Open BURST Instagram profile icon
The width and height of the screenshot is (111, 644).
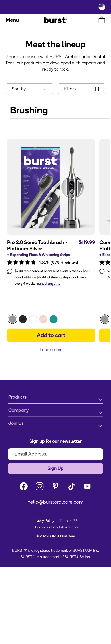40,486
